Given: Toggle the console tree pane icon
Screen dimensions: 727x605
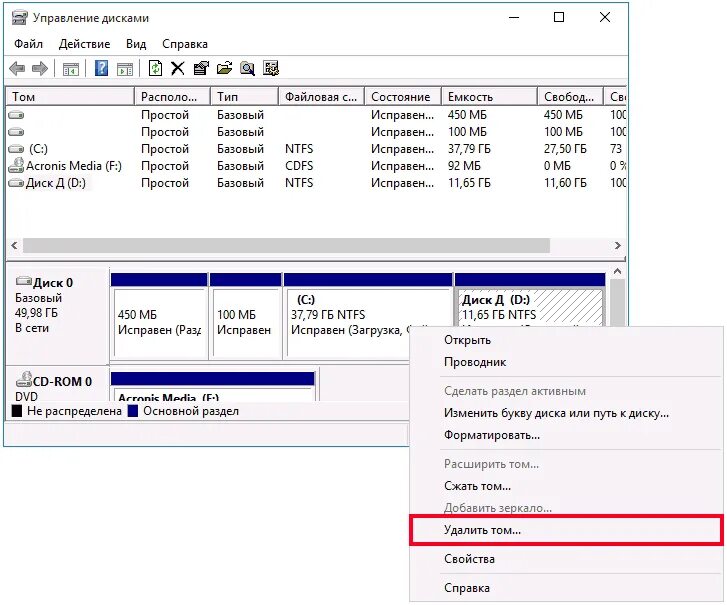Looking at the screenshot, I should coord(71,69).
